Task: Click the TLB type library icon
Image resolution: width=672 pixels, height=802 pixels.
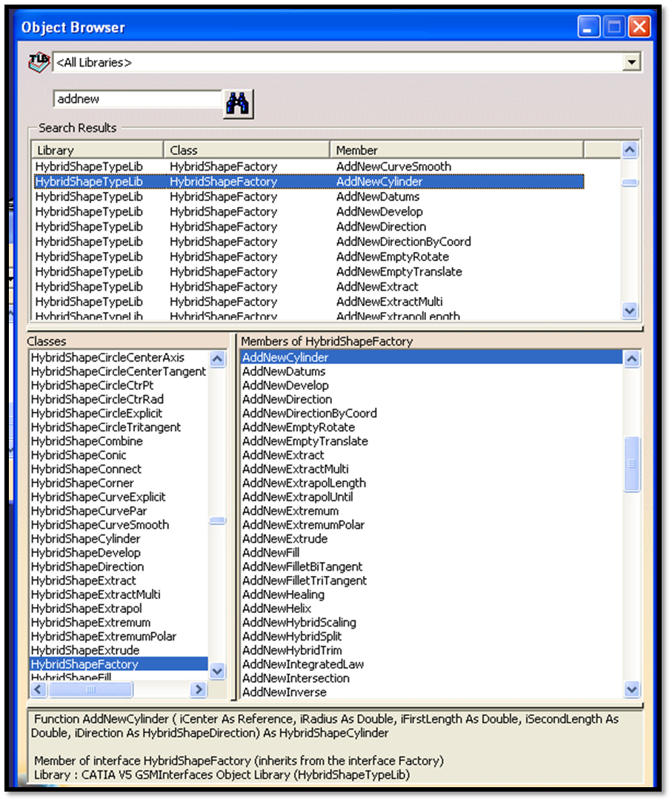Action: (x=39, y=62)
